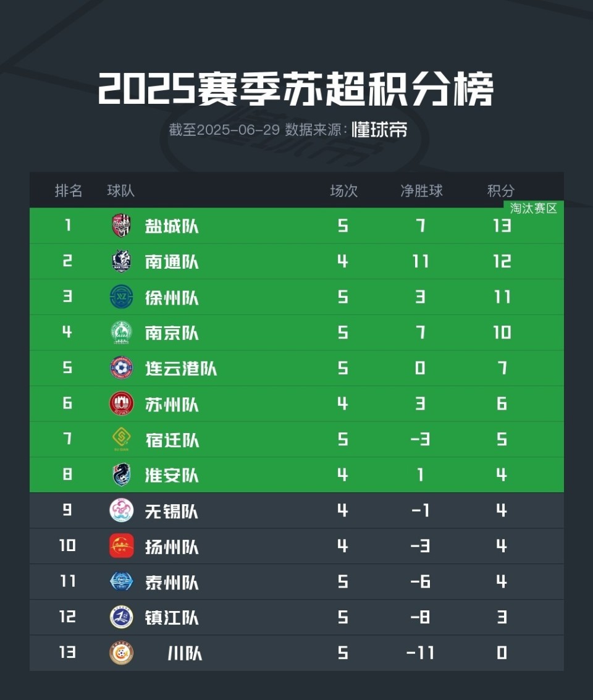Click the 积分 column header
The width and height of the screenshot is (593, 700).
500,191
